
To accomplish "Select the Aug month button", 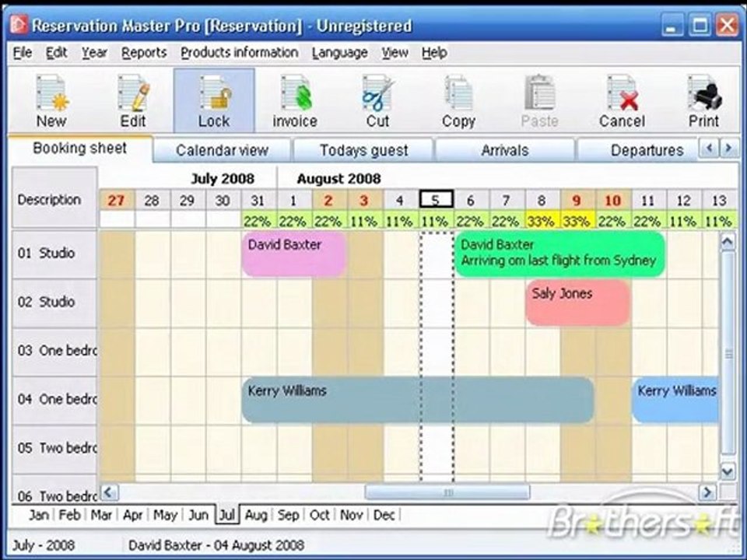I will click(256, 515).
